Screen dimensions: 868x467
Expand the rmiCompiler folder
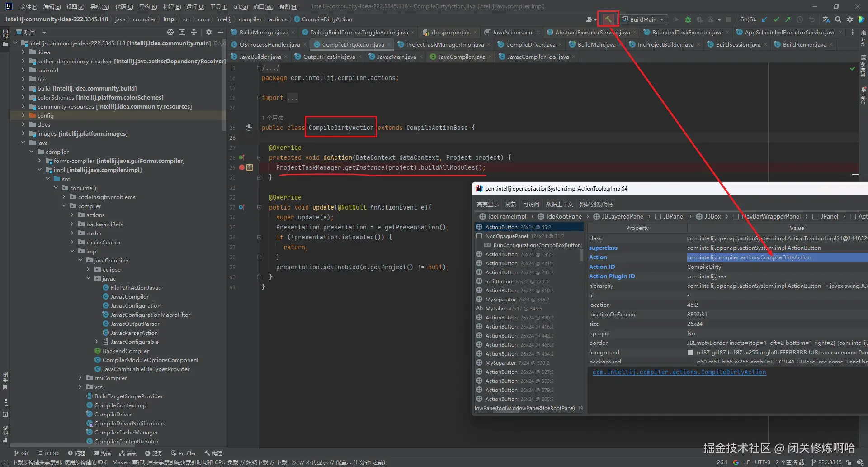pyautogui.click(x=80, y=378)
